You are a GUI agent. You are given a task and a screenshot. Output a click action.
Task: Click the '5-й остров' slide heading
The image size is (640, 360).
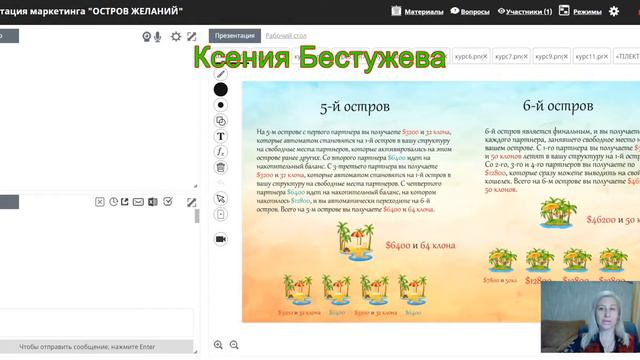point(355,107)
